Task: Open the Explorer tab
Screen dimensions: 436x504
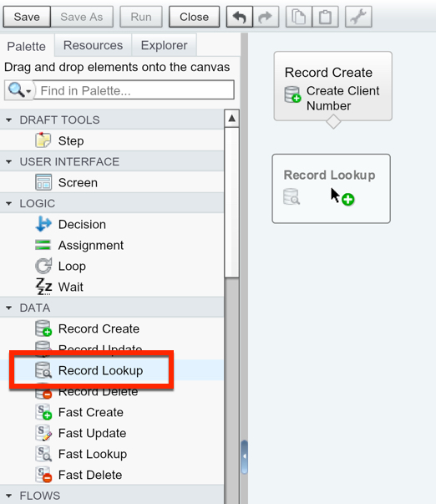Action: [164, 45]
